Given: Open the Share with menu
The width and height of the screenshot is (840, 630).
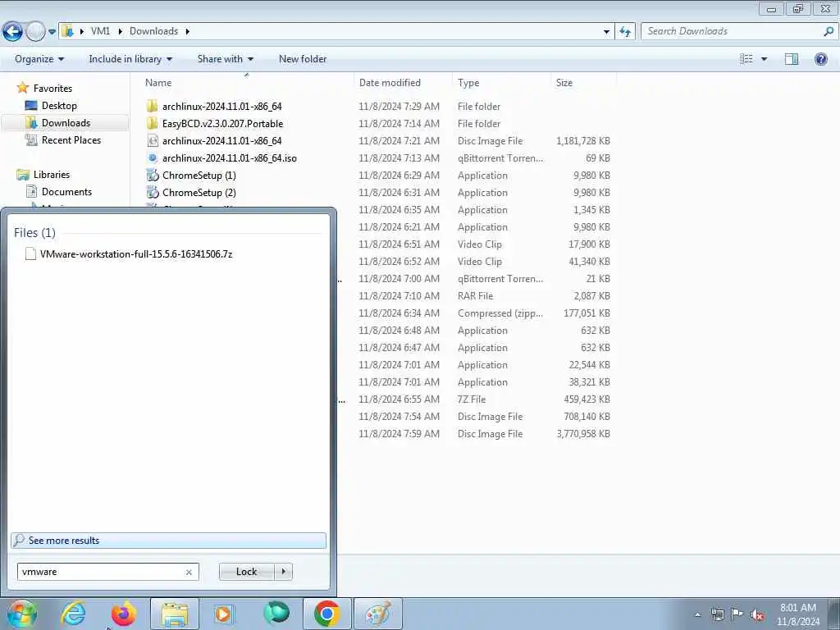Looking at the screenshot, I should [x=225, y=59].
